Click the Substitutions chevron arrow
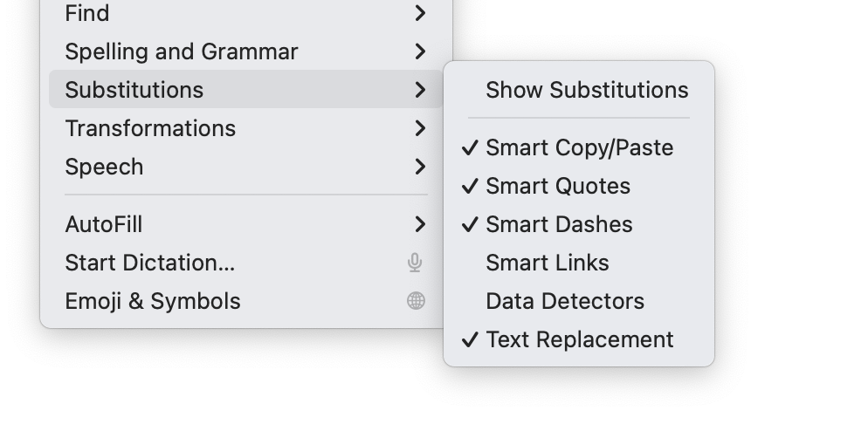This screenshot has width=868, height=431. coord(420,90)
